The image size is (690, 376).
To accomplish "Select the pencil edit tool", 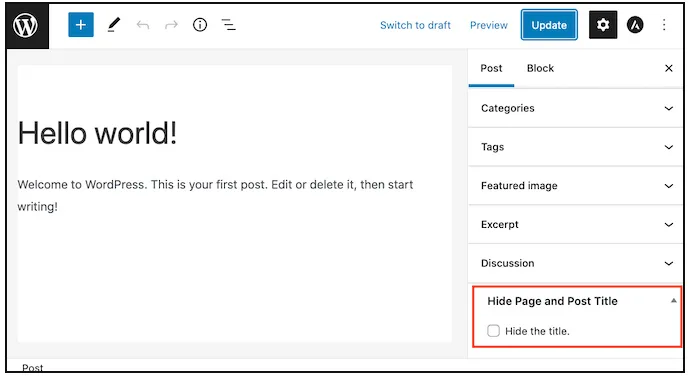I will point(114,25).
